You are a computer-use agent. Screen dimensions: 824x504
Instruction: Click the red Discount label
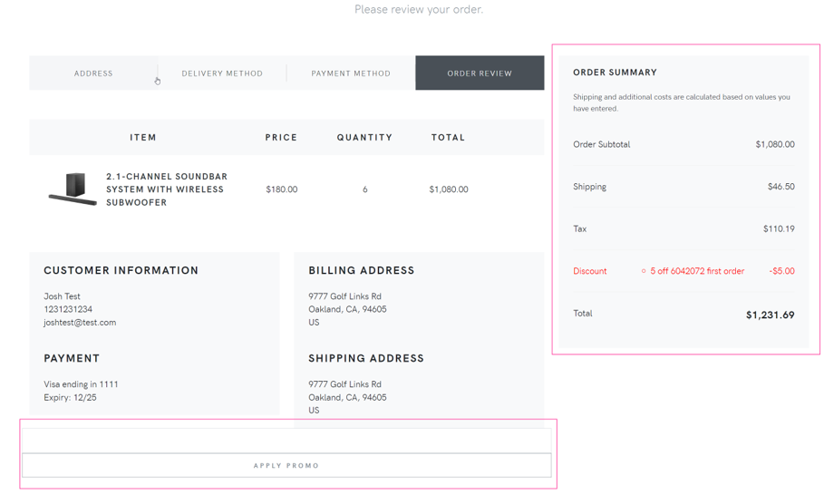pyautogui.click(x=589, y=271)
